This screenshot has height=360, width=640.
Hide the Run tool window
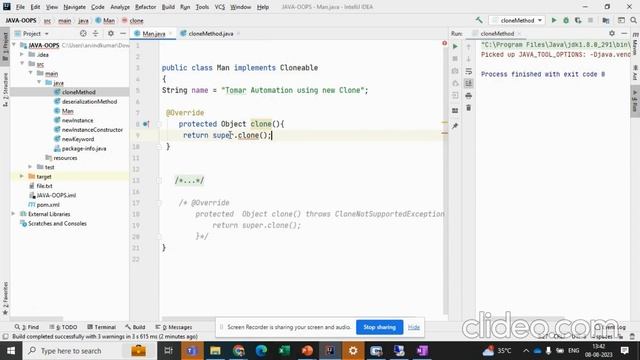624,33
